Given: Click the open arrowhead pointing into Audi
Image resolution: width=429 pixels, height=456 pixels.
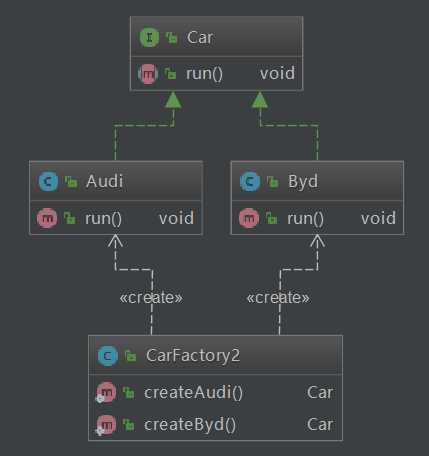Looking at the screenshot, I should 115,241.
